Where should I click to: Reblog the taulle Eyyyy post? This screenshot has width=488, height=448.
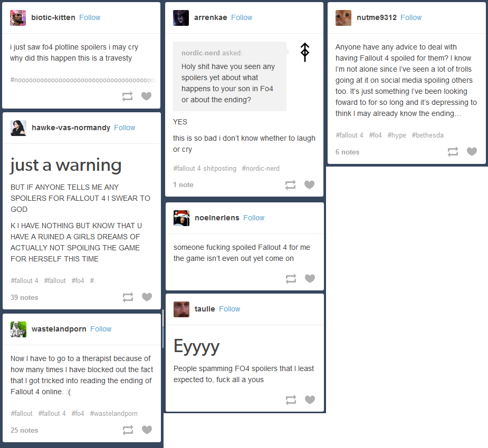290,400
